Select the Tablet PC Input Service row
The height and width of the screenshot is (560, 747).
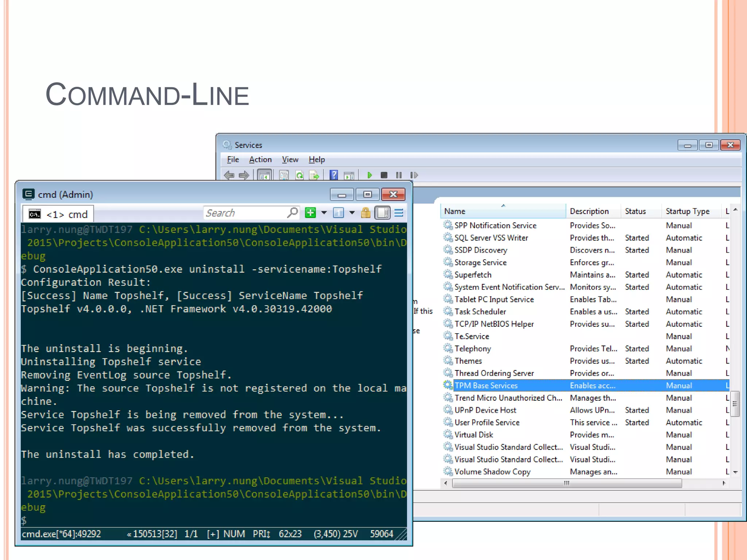pyautogui.click(x=585, y=299)
